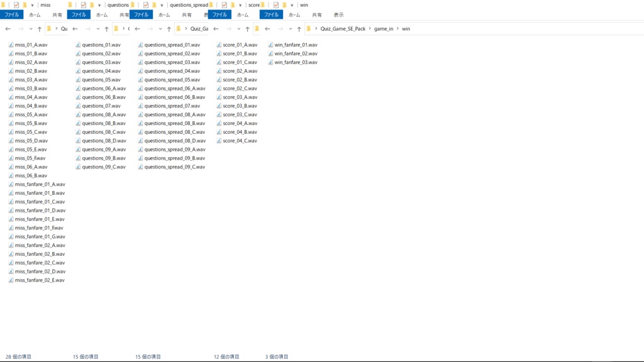Open Quick Access Toolbar dropdown in win window
This screenshot has width=644, height=362.
point(292,5)
